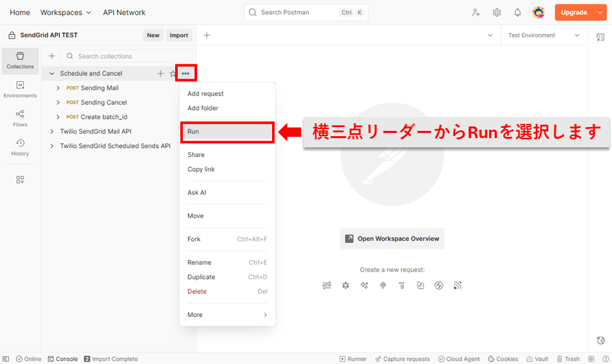
Task: Expand the Workspaces menu
Action: 65,12
